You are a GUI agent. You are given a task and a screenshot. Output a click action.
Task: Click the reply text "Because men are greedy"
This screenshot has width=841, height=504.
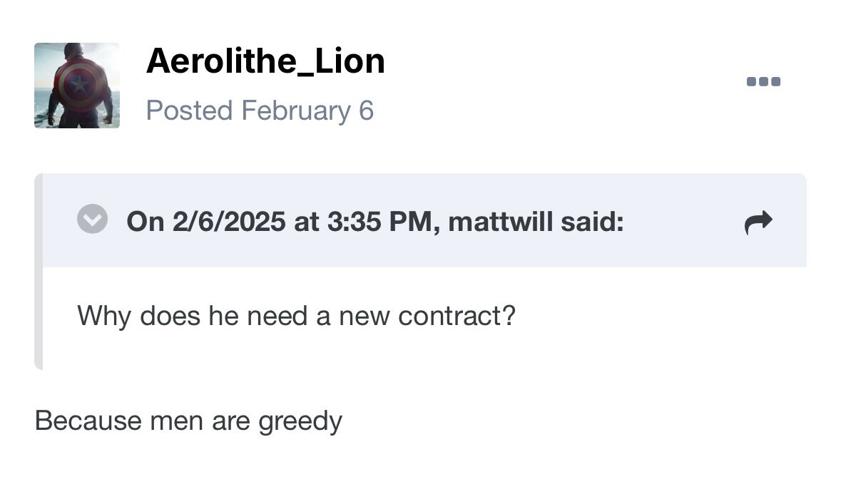click(188, 421)
